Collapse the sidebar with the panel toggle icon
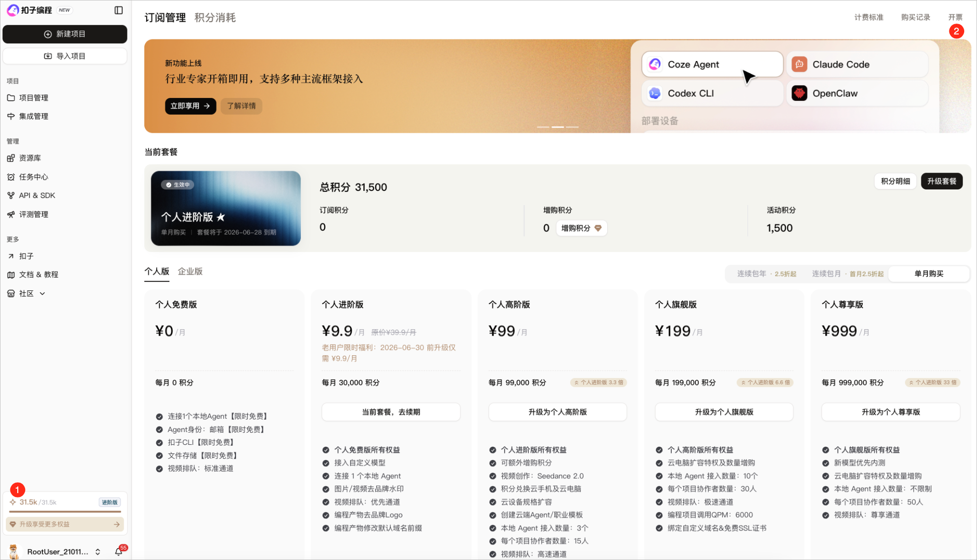The height and width of the screenshot is (560, 977). coord(119,10)
